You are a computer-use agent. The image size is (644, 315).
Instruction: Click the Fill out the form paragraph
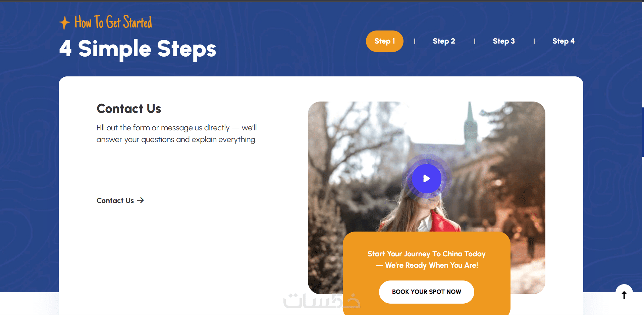pos(177,134)
